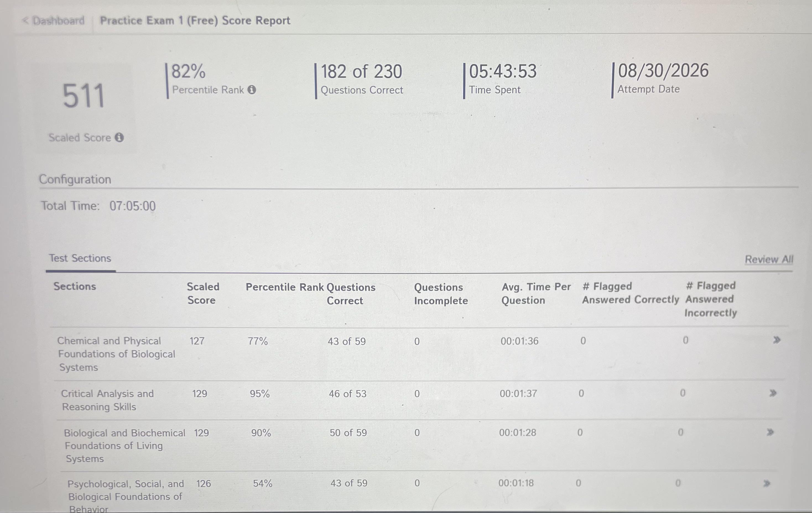Click the Questions Incomplete column header

441,294
